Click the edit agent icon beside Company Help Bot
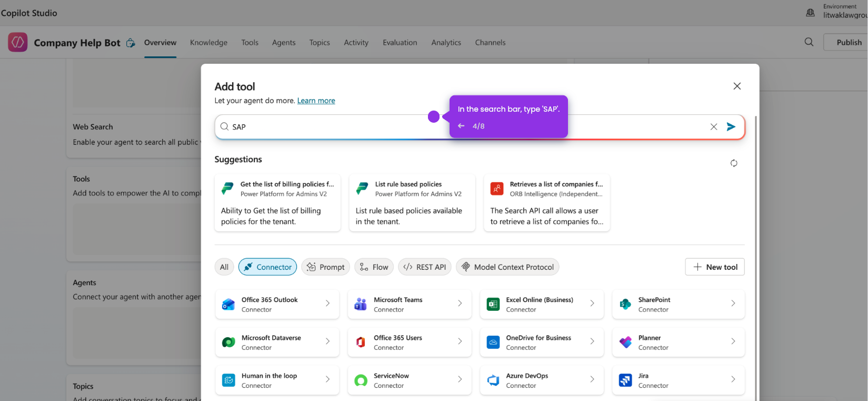The width and height of the screenshot is (868, 401). [x=131, y=43]
